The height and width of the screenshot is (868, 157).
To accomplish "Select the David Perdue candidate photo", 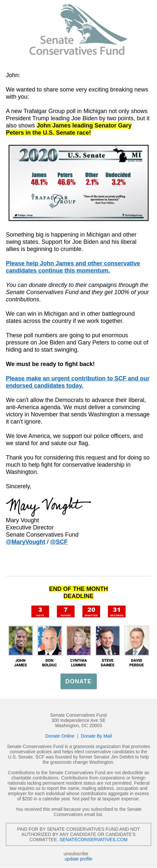I will 136,641.
